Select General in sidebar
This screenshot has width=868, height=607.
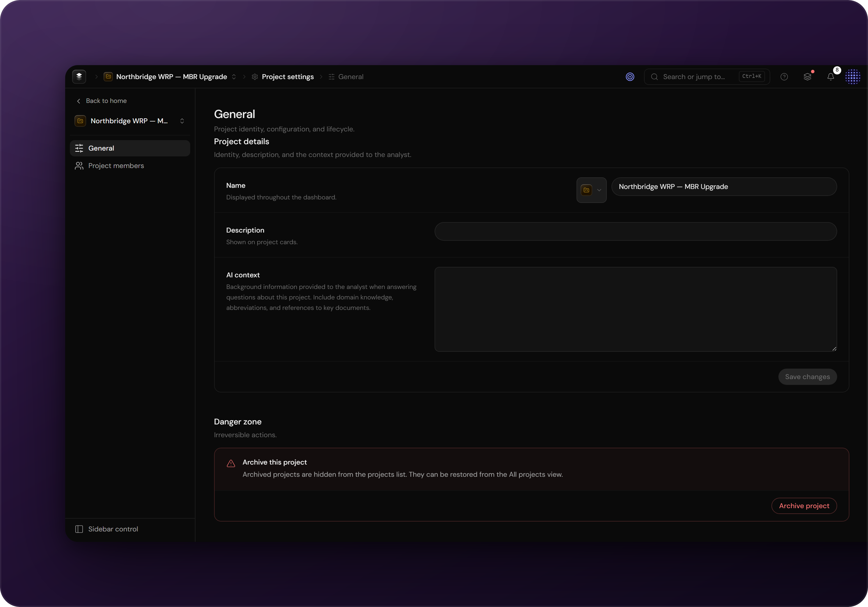click(130, 149)
